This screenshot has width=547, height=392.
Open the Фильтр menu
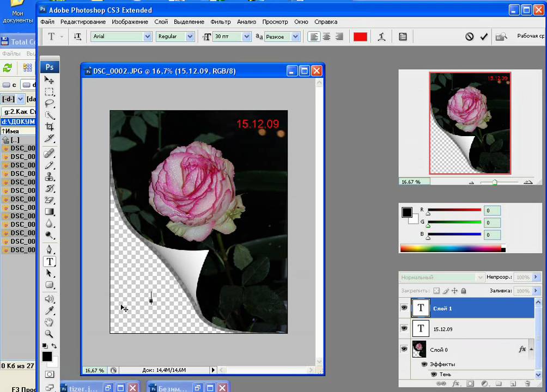point(221,22)
